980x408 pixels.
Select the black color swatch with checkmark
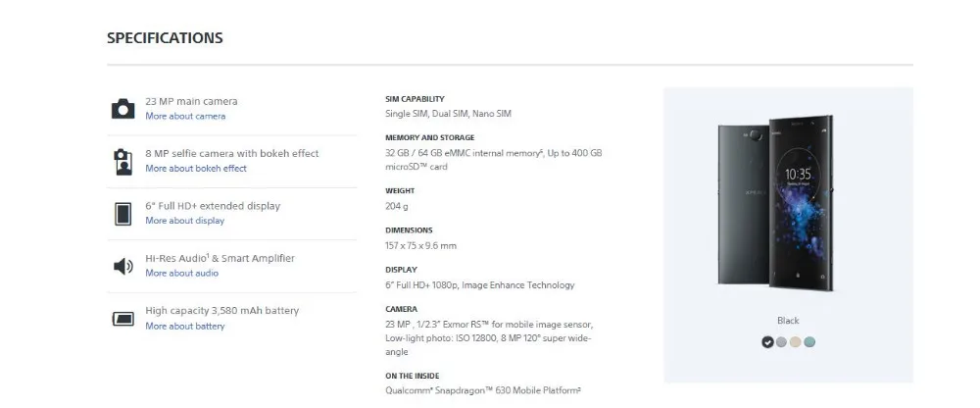(767, 342)
